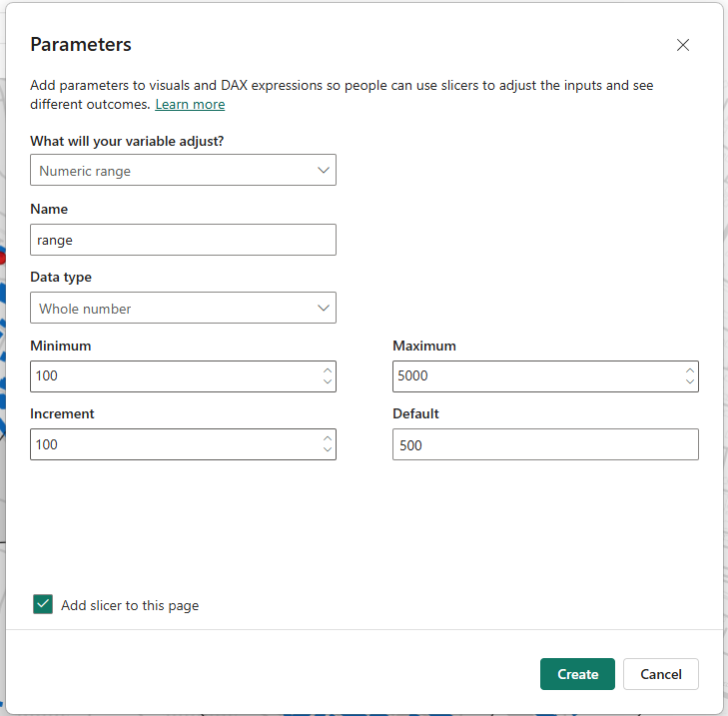
Task: Click the Default value field
Action: (x=544, y=445)
